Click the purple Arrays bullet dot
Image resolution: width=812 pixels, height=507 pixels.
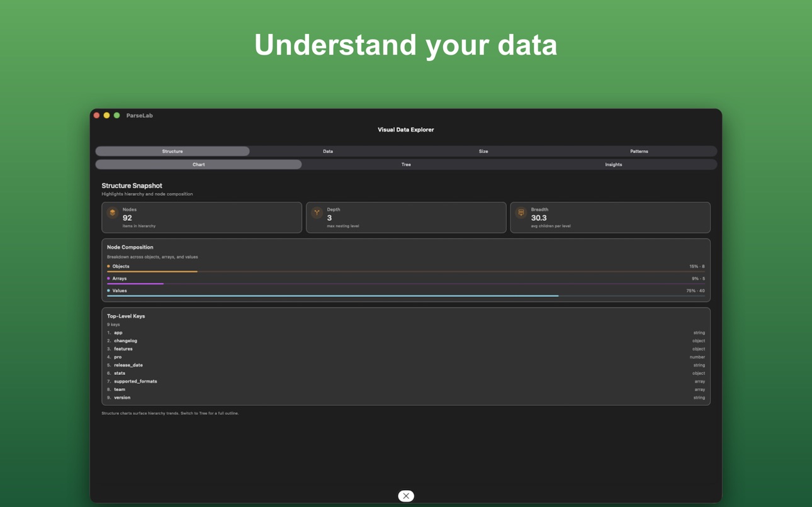[x=108, y=278]
